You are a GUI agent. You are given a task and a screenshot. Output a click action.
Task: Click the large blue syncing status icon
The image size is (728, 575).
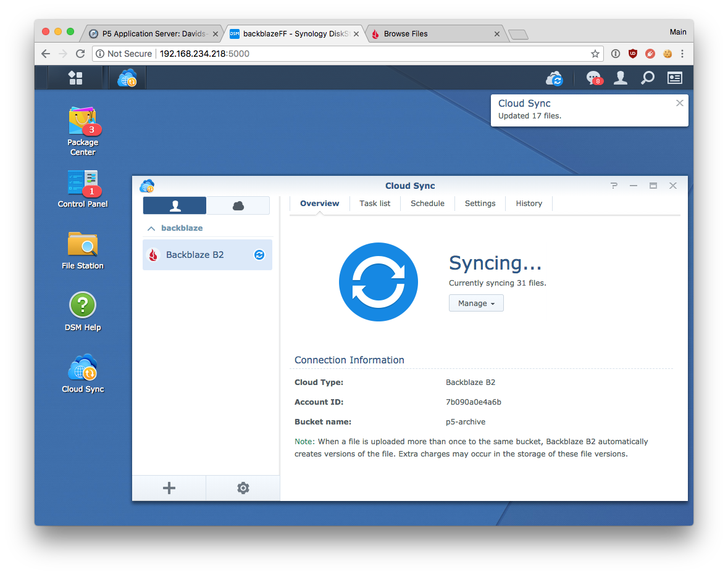(x=379, y=282)
